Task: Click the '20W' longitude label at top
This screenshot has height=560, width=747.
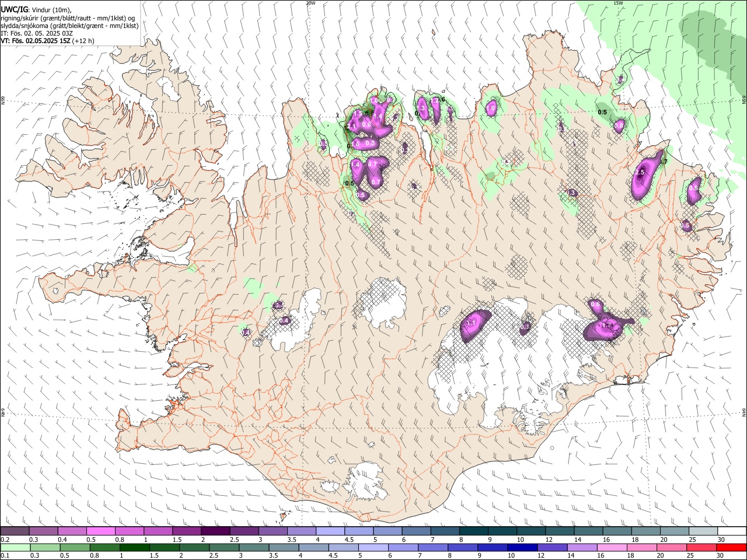Action: click(310, 3)
